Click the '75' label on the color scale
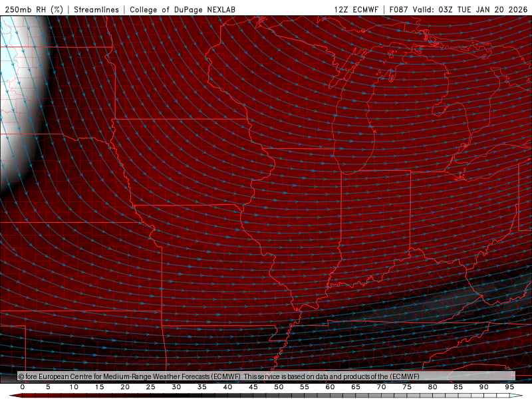The image size is (532, 399). click(407, 387)
